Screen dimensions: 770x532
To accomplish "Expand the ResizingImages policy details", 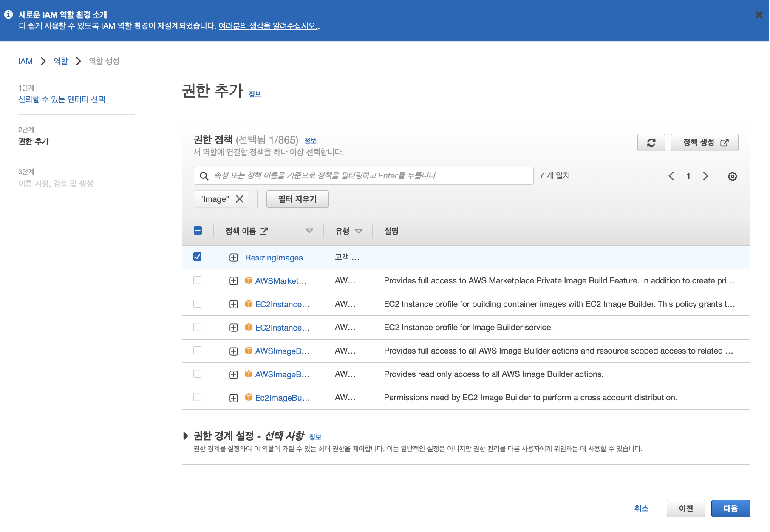I will click(233, 258).
